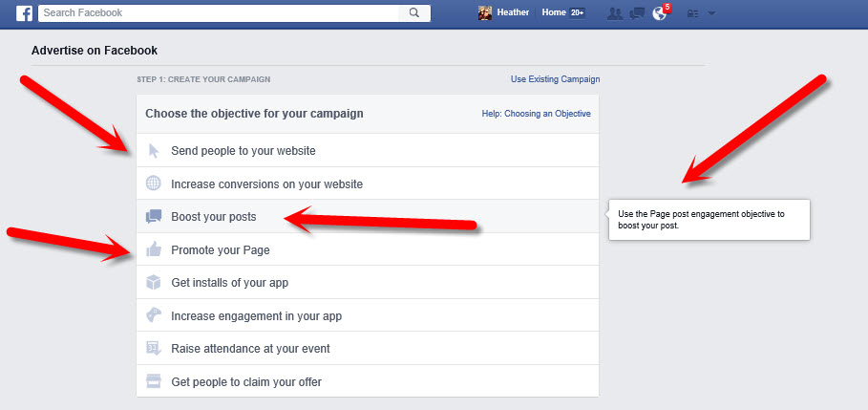Click the Step 1: Create Your Campaign text

click(203, 79)
